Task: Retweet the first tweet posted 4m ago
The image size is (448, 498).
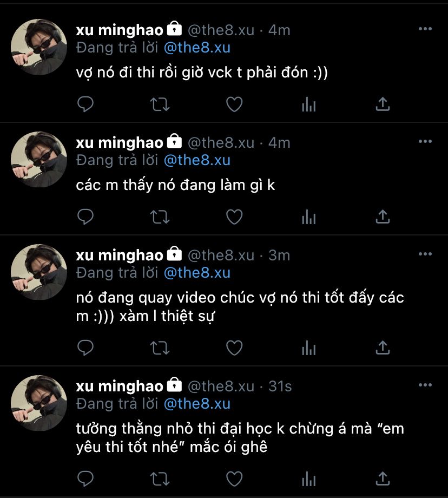Action: click(160, 104)
